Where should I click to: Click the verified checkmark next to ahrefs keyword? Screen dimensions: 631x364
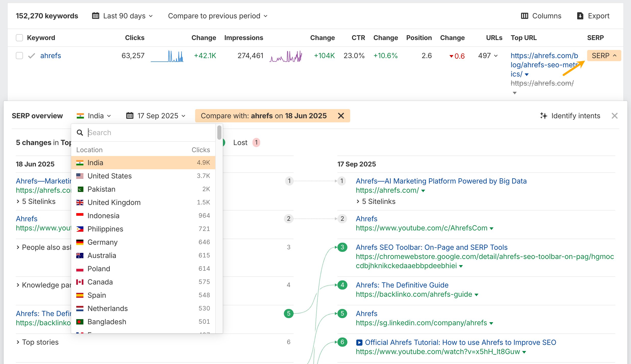(x=31, y=56)
